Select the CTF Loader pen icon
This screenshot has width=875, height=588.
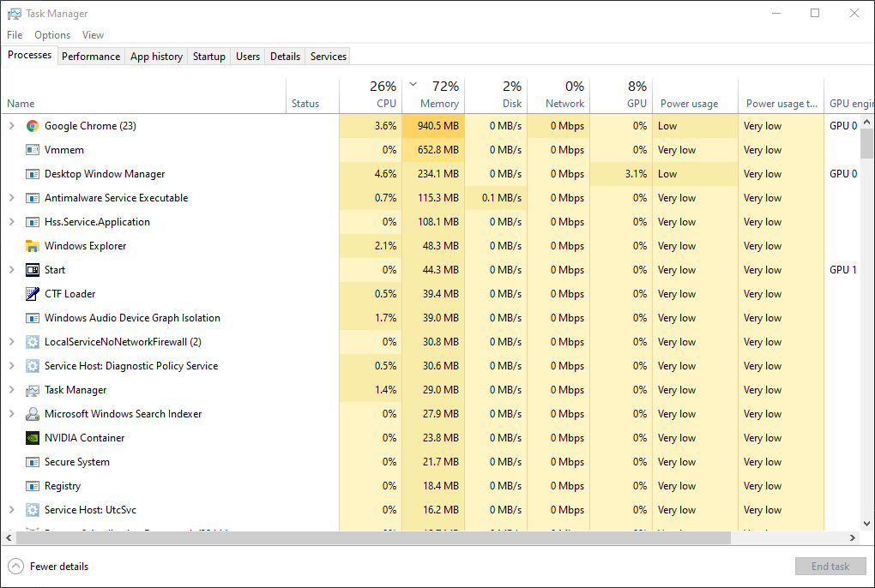point(33,293)
